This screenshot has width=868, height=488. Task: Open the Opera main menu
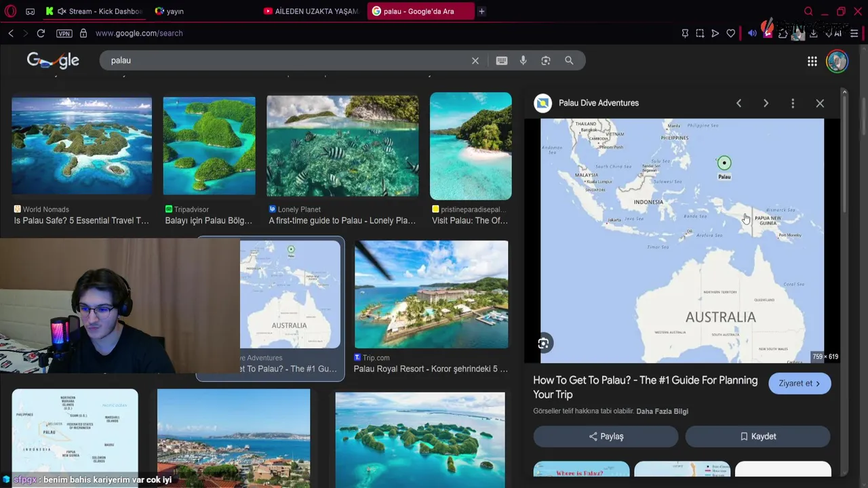click(10, 11)
